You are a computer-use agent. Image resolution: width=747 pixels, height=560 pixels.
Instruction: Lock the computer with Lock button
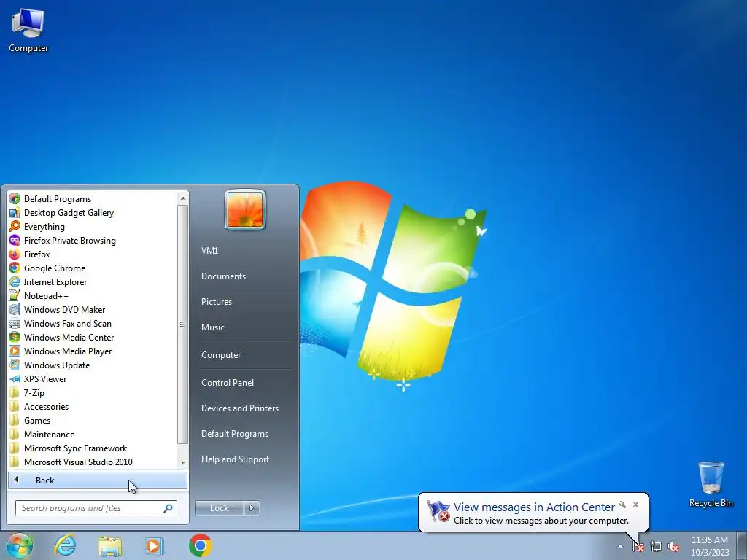coord(219,508)
